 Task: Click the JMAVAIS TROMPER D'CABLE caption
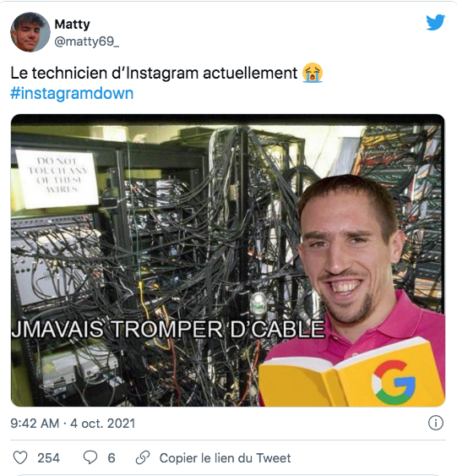(168, 329)
